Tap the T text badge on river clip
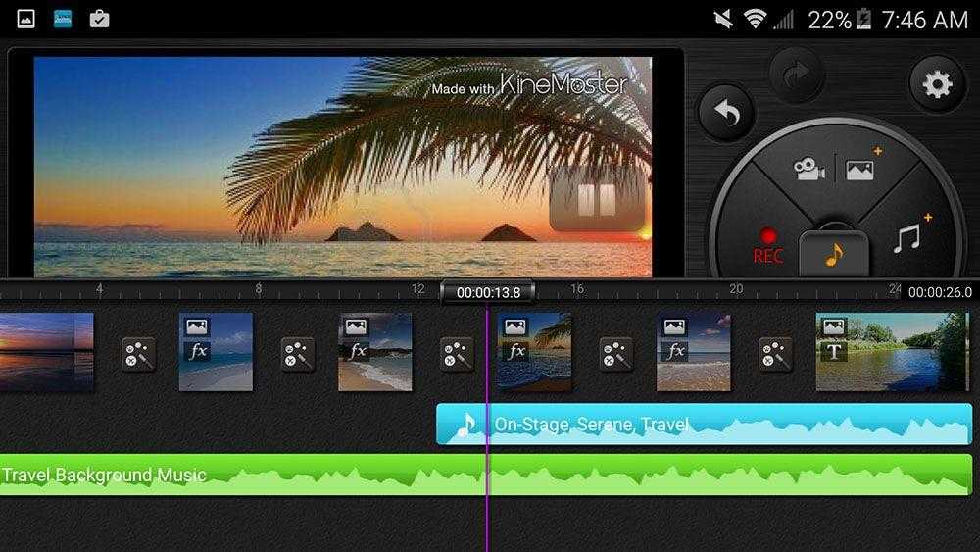Viewport: 980px width, 552px height. 834,351
